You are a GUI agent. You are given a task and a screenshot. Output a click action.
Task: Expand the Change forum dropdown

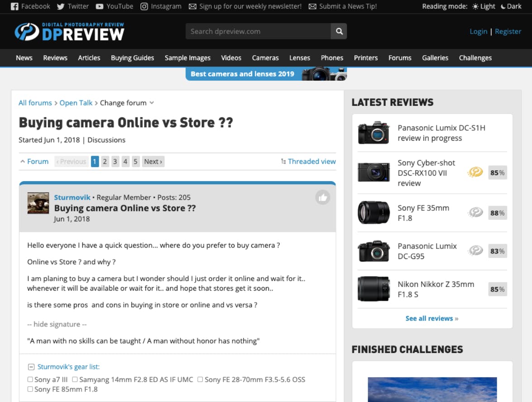click(127, 103)
